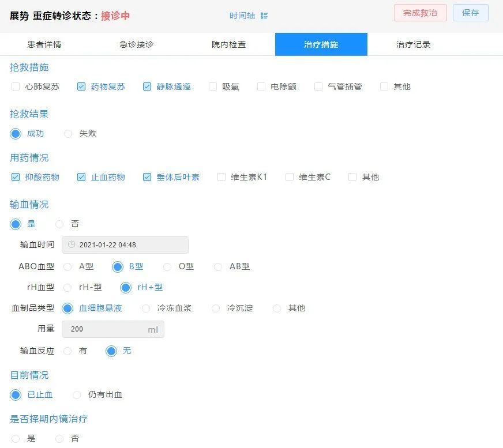
Task: Uncheck the 药物复苏 checkbox
Action: [81, 86]
